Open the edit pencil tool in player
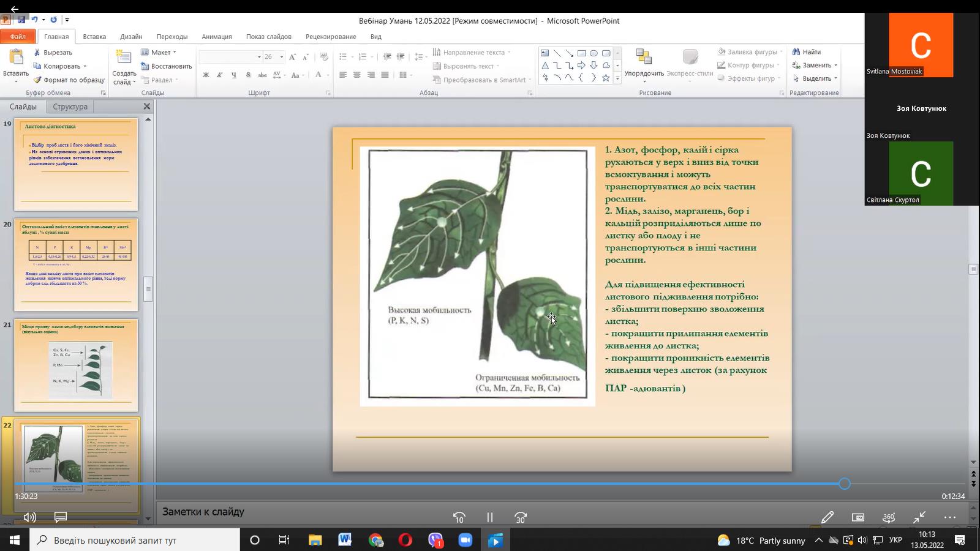This screenshot has width=980, height=551. pyautogui.click(x=827, y=517)
